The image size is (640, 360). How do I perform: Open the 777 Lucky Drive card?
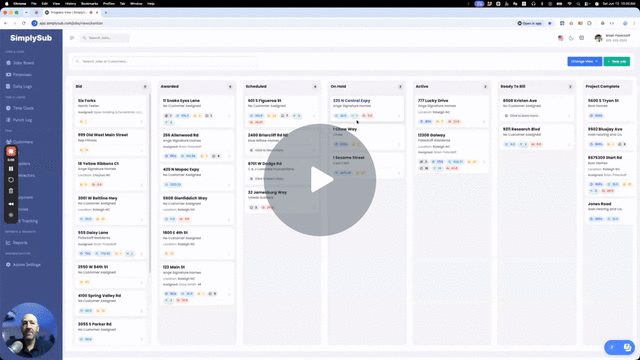[x=451, y=111]
